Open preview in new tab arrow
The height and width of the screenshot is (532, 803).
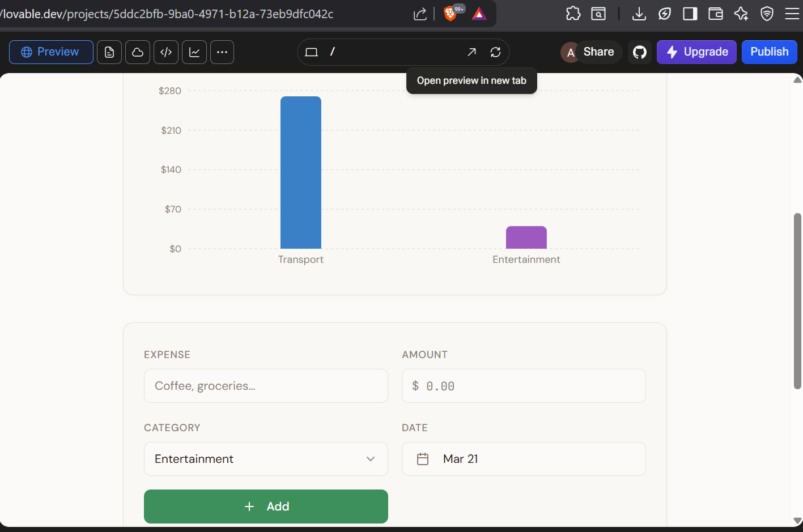[x=471, y=52]
